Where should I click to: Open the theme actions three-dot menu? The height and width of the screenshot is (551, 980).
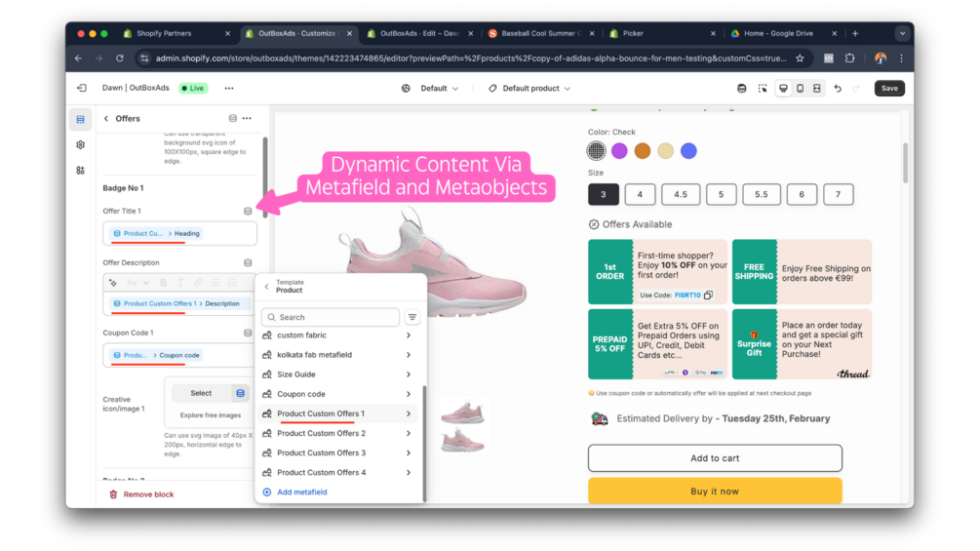coord(229,88)
